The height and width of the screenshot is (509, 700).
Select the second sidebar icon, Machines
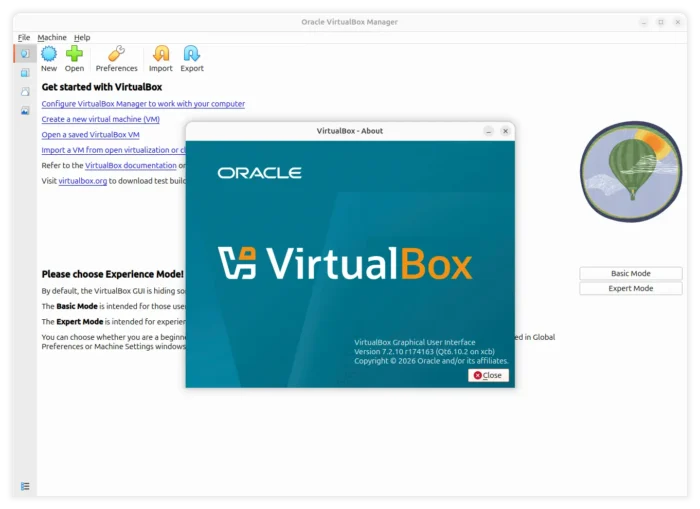point(25,72)
